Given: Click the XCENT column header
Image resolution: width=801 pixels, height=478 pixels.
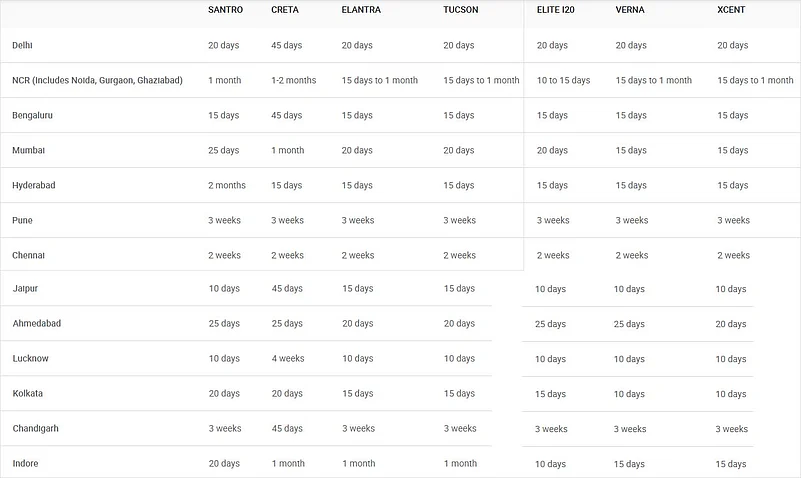Looking at the screenshot, I should [732, 10].
